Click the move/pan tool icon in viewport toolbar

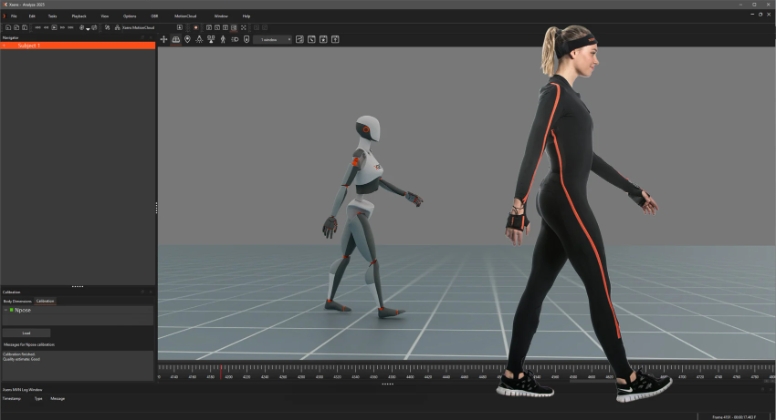tap(164, 39)
